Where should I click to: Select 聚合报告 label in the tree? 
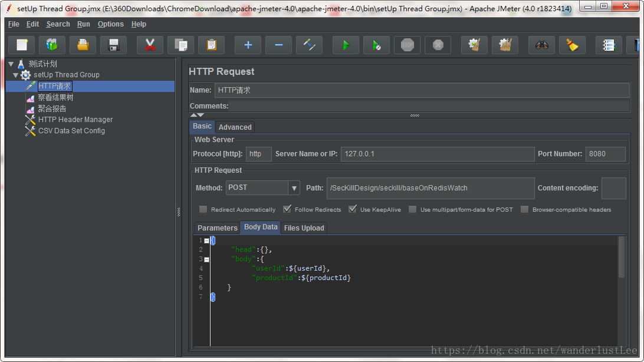coord(52,108)
